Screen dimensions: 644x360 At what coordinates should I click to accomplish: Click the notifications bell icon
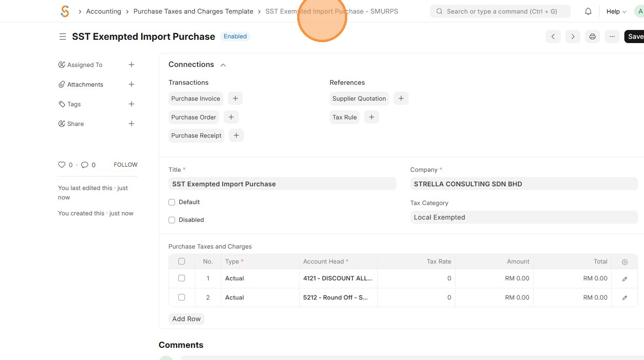pyautogui.click(x=588, y=11)
